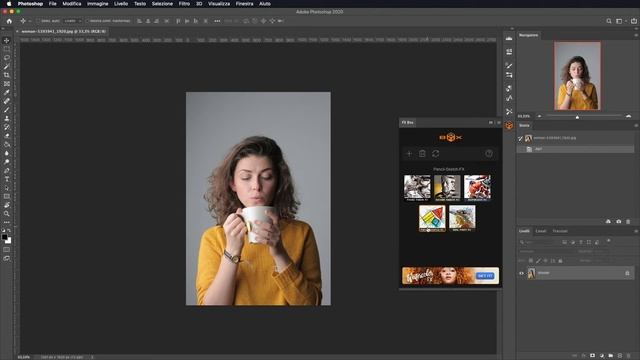Toggle Show Transform Controls checkbox
This screenshot has height=360, width=640.
pyautogui.click(x=87, y=21)
